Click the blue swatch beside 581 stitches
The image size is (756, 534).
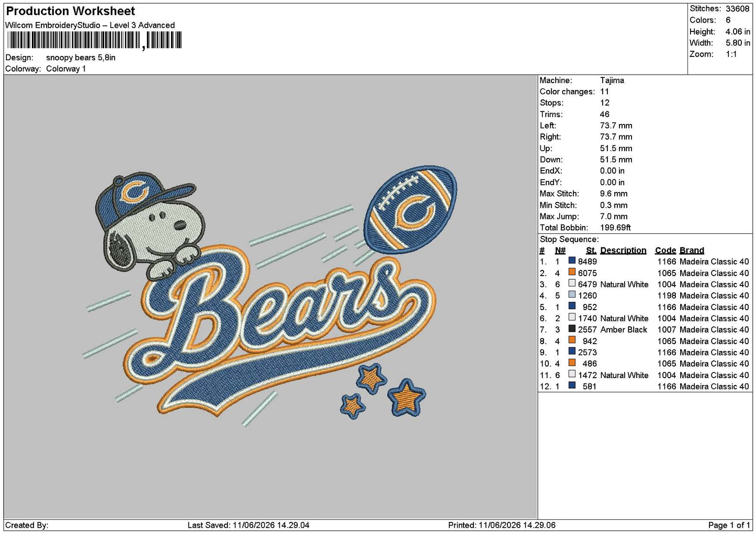tap(572, 385)
